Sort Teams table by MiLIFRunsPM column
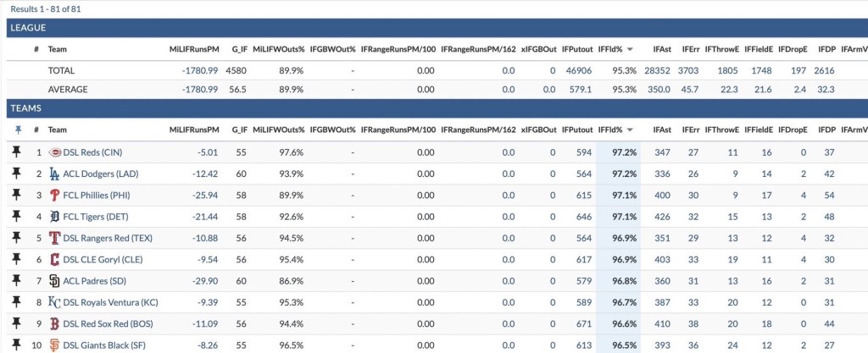868x353 pixels. pyautogui.click(x=194, y=130)
